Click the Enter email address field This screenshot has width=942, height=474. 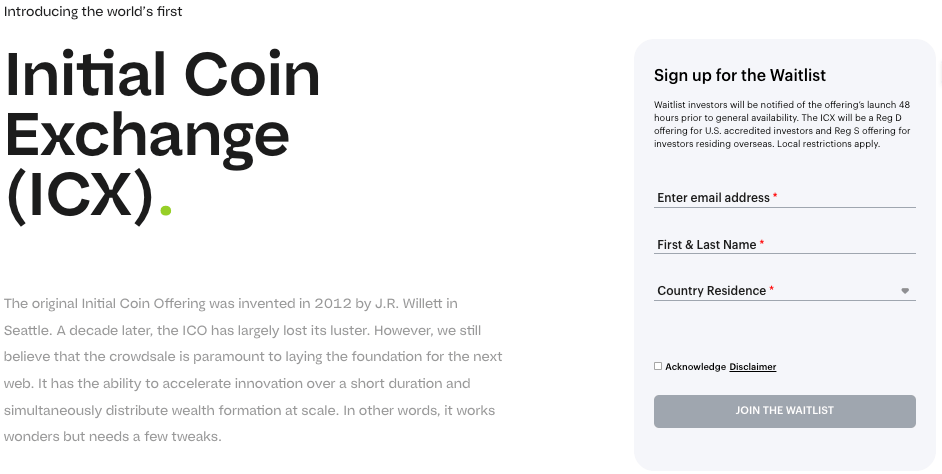tap(784, 198)
